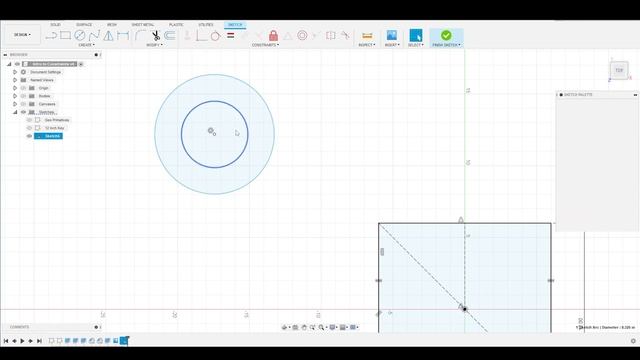The height and width of the screenshot is (360, 640).
Task: Select the Fillet tool in Modify
Action: click(140, 36)
